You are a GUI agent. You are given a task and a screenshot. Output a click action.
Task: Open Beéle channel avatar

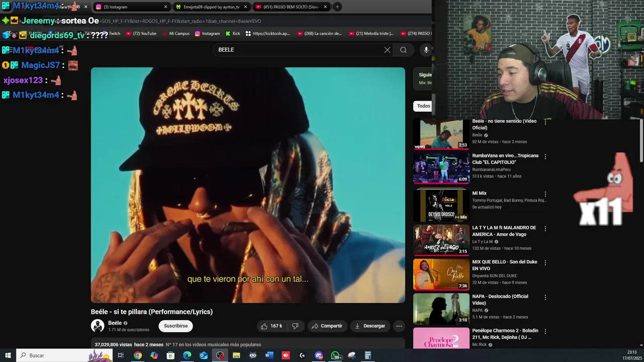[x=97, y=326]
